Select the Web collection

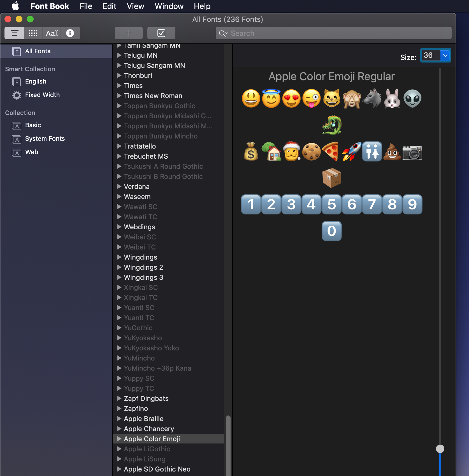[x=56, y=152]
